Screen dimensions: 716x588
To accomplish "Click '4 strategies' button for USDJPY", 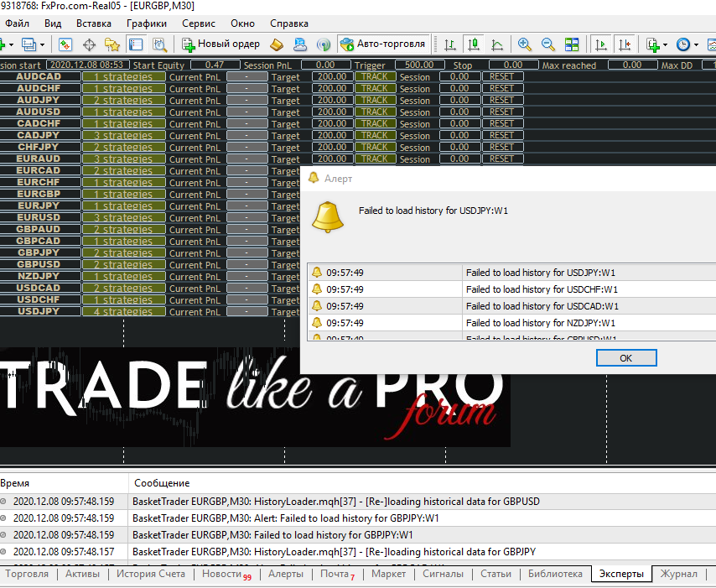I will coord(123,311).
